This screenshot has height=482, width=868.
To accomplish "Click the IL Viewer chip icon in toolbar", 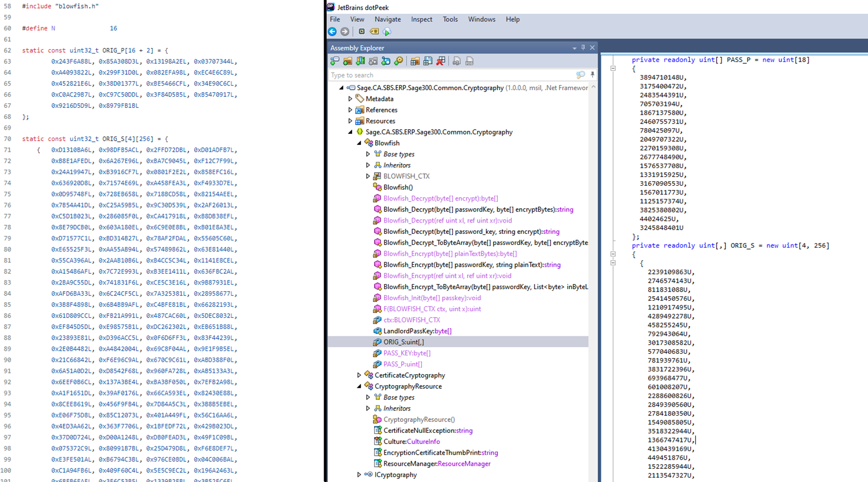I will pos(362,31).
